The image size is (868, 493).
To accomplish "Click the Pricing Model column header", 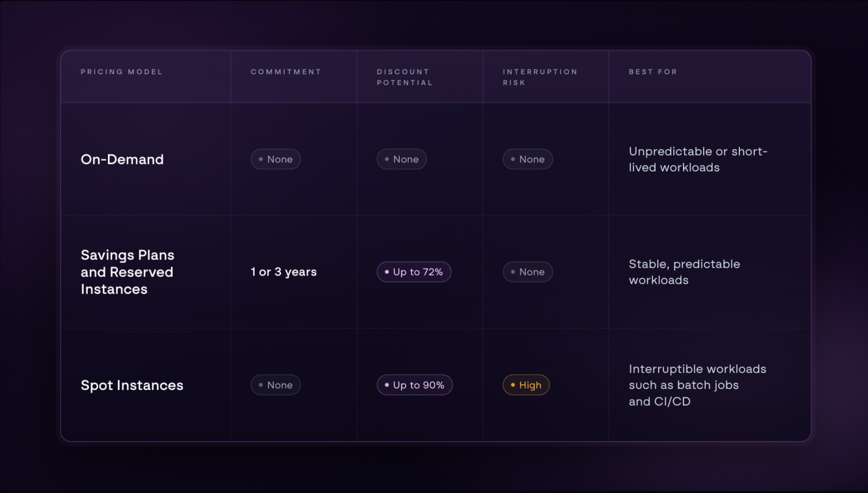I will (121, 72).
